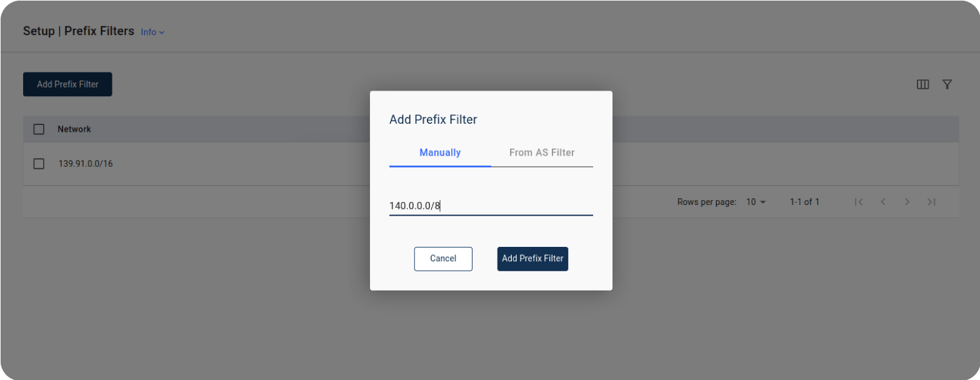This screenshot has height=380, width=980.
Task: Go to first page of table
Action: (x=859, y=202)
